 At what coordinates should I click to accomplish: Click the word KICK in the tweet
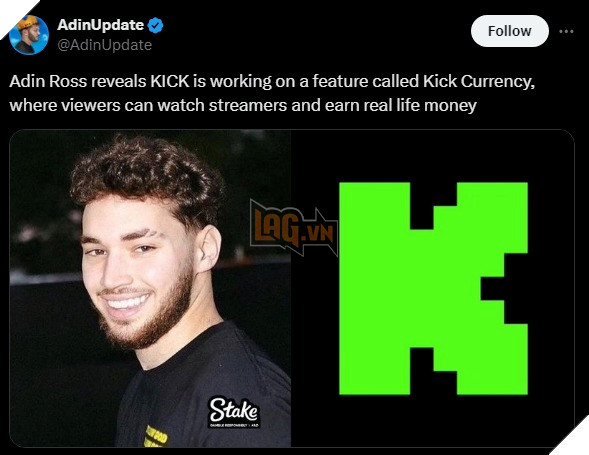click(170, 81)
